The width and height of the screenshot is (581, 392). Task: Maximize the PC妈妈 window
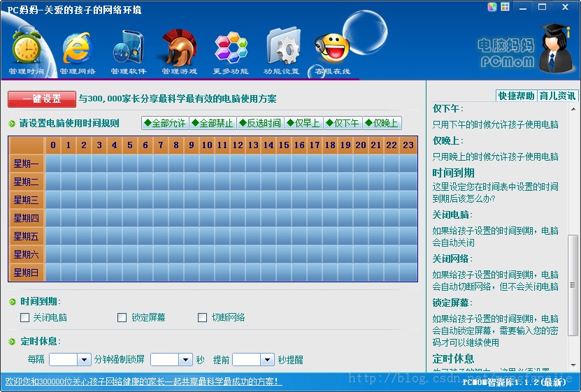542,7
